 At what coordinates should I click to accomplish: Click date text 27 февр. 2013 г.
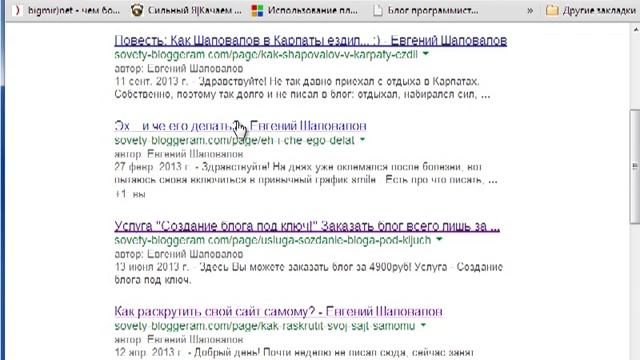152,167
